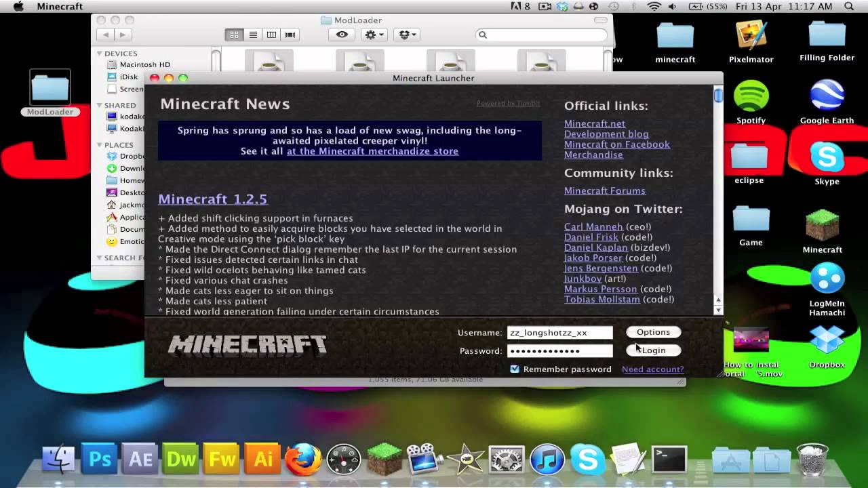This screenshot has height=488, width=868.
Task: Select the Game folder on desktop
Action: [x=751, y=219]
